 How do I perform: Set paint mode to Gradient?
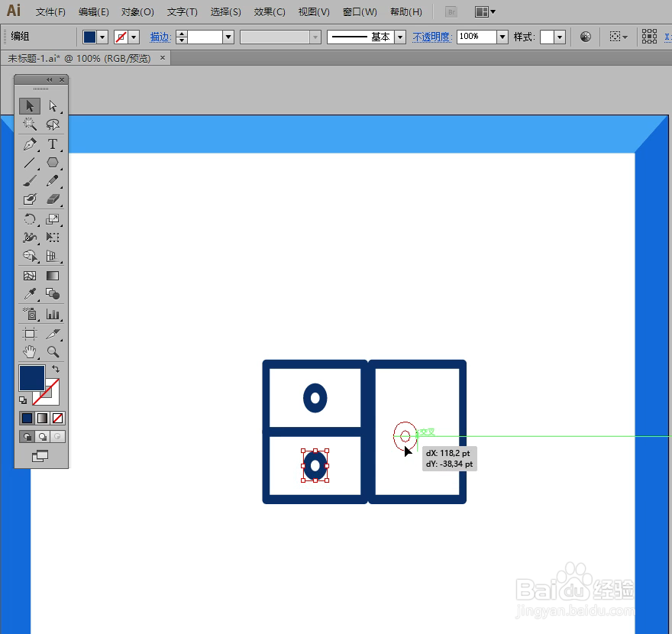pos(43,418)
